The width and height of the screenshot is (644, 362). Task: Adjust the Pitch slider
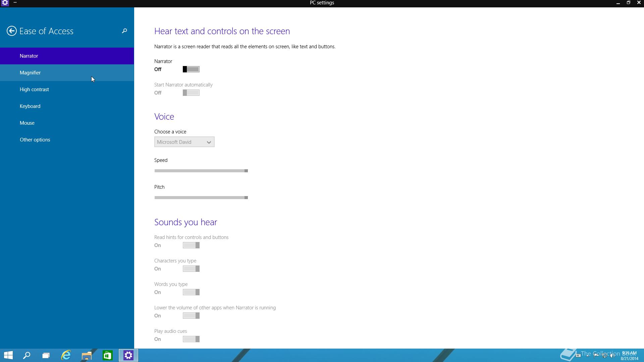(201, 198)
